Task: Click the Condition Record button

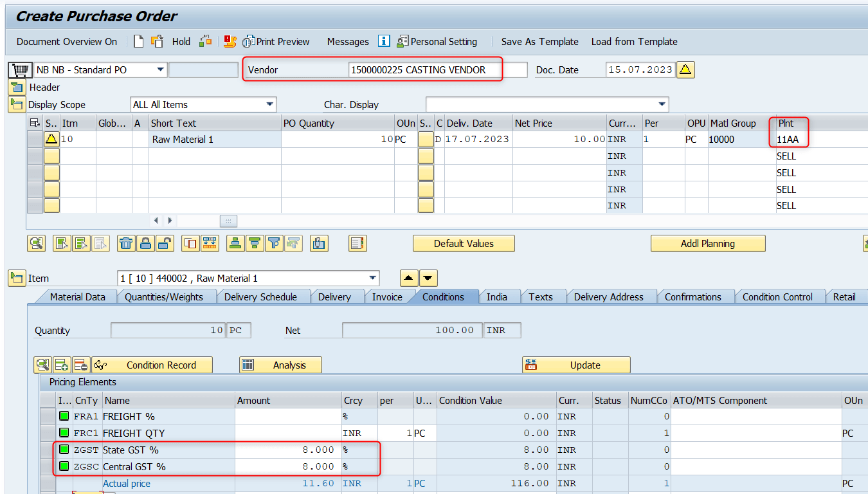Action: click(x=152, y=365)
